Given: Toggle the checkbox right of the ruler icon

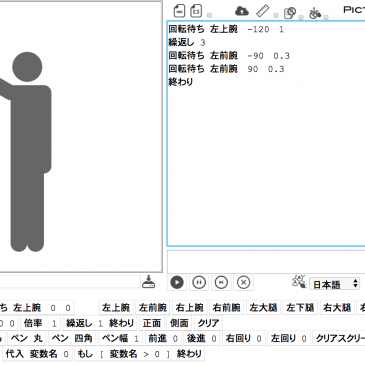Looking at the screenshot, I should pos(276,15).
